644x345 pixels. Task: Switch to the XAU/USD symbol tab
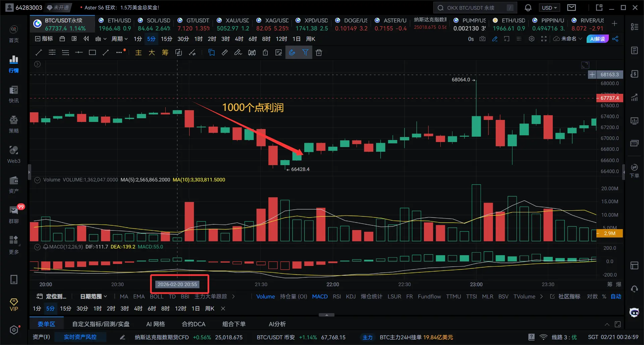233,24
